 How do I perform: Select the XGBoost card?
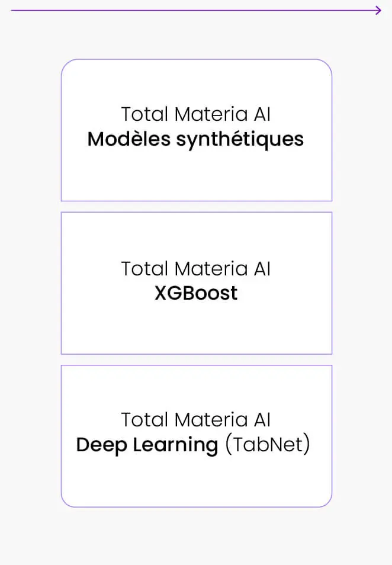click(196, 326)
